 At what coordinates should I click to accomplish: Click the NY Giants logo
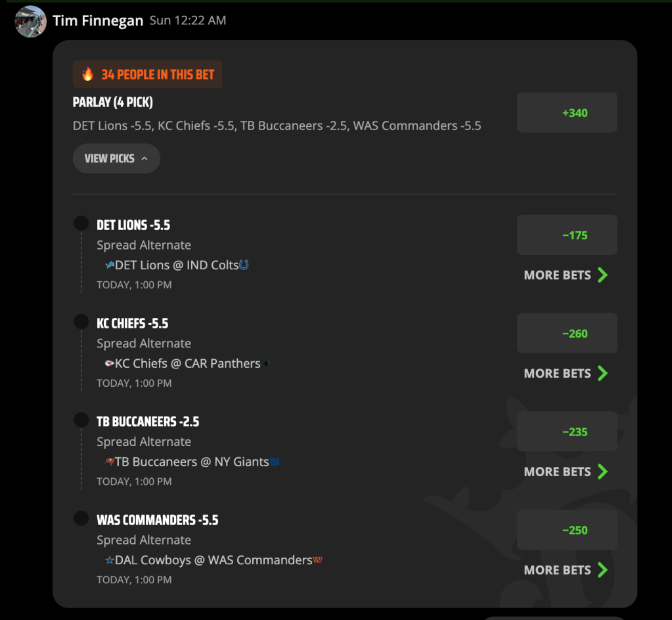click(275, 462)
